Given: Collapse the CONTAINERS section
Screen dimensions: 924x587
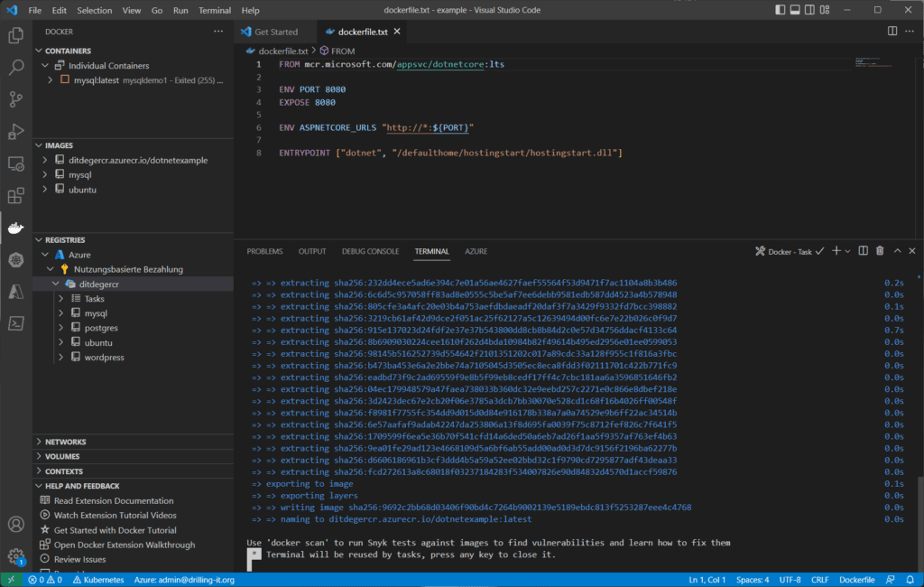Looking at the screenshot, I should (x=39, y=51).
